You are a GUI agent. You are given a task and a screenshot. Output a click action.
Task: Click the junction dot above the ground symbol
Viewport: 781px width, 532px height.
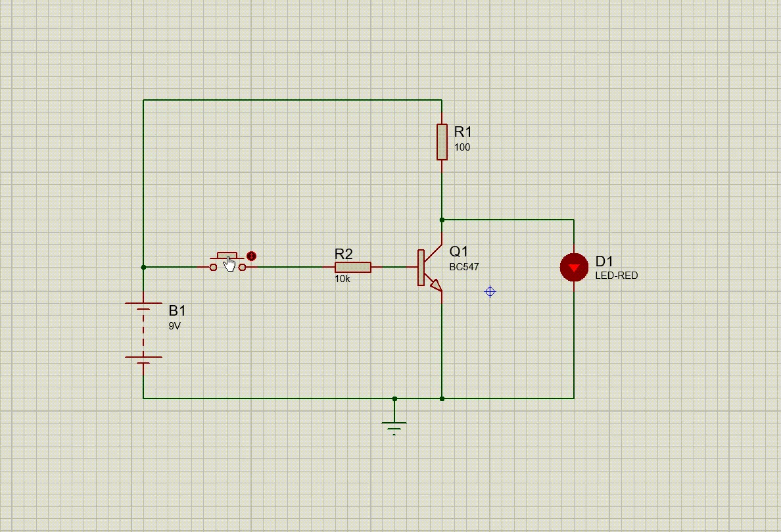[394, 399]
